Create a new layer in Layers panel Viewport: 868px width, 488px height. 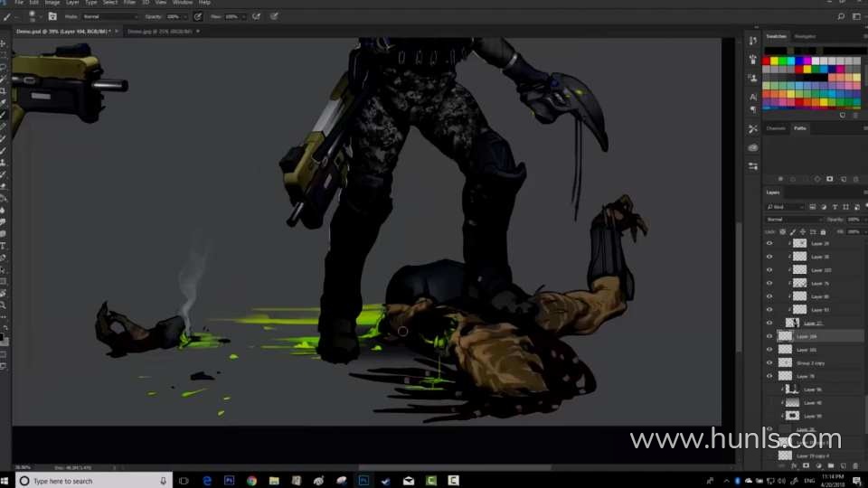[843, 466]
